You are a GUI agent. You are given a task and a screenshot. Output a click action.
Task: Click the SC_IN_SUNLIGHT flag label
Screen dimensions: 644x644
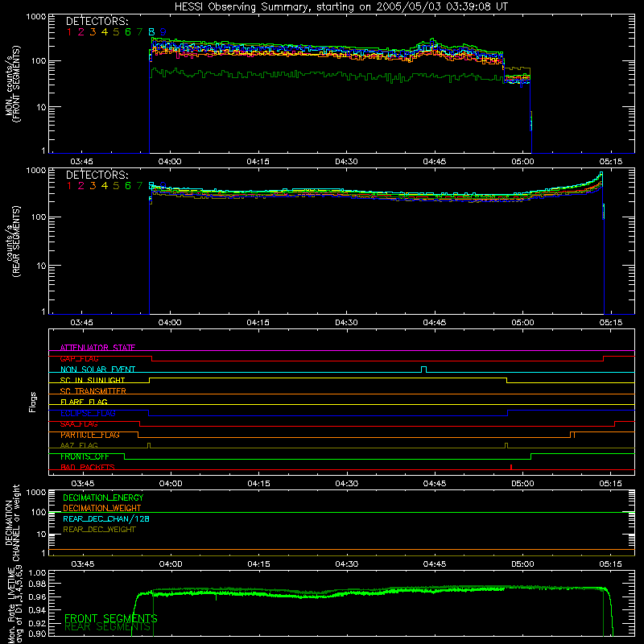point(93,380)
